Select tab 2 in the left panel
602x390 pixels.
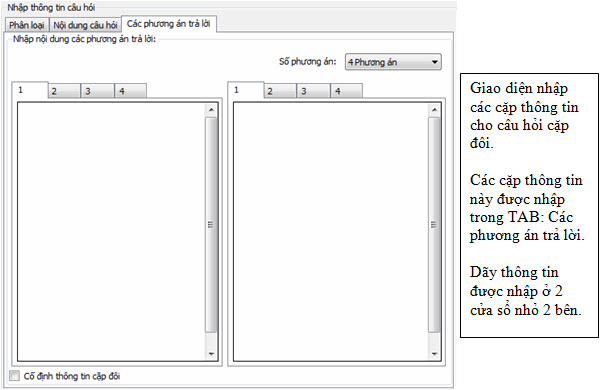tap(64, 91)
